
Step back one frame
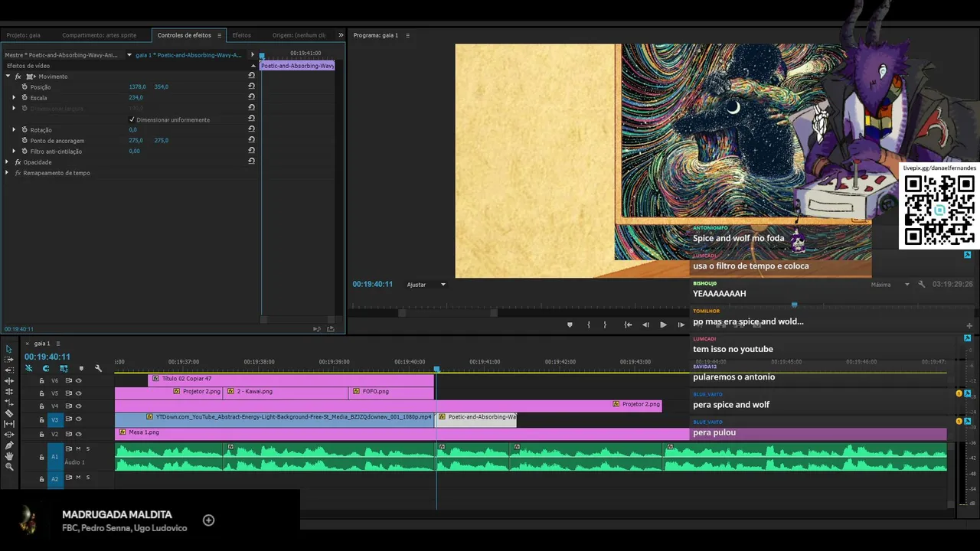pos(645,324)
